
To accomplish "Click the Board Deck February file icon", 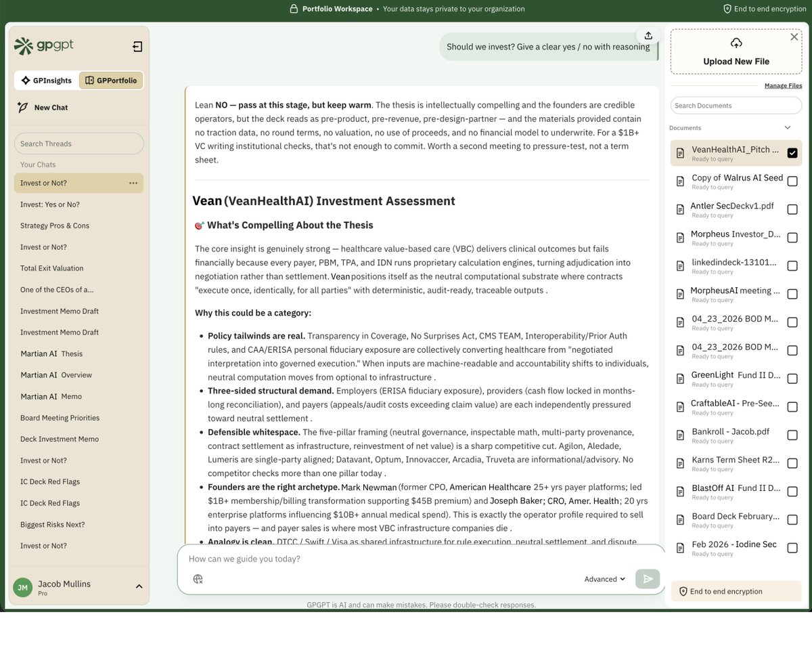I will pos(681,520).
